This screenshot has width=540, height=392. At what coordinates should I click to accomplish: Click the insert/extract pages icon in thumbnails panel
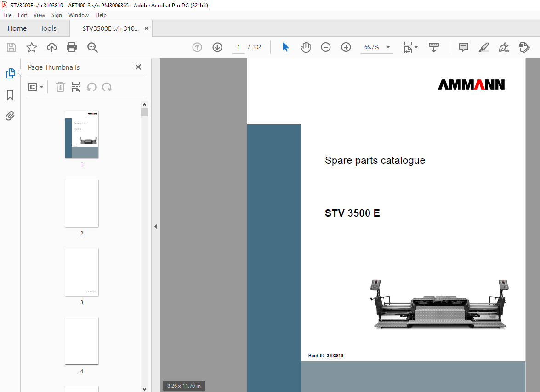click(75, 87)
